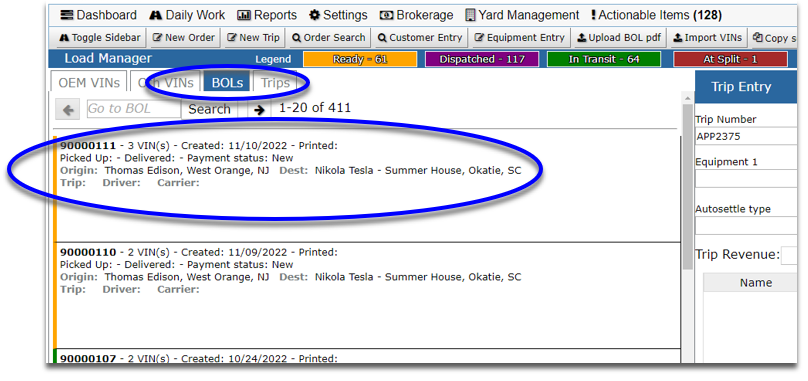Switch to the Oth VINs tab

(x=165, y=82)
